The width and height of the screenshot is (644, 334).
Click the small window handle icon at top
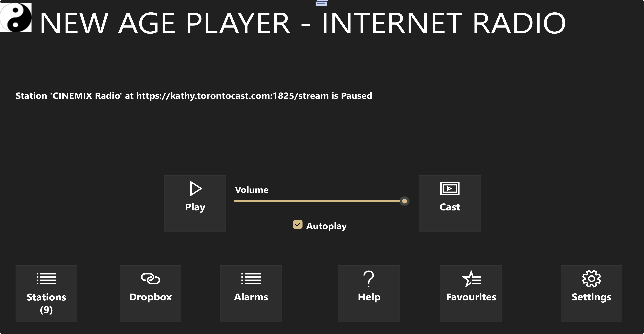pos(321,3)
